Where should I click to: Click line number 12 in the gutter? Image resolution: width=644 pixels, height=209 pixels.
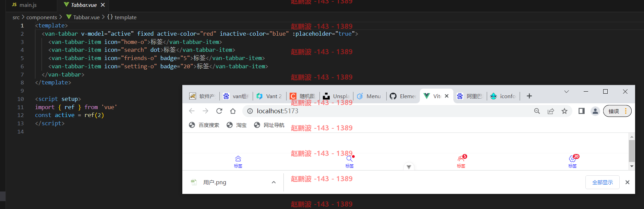pyautogui.click(x=21, y=115)
